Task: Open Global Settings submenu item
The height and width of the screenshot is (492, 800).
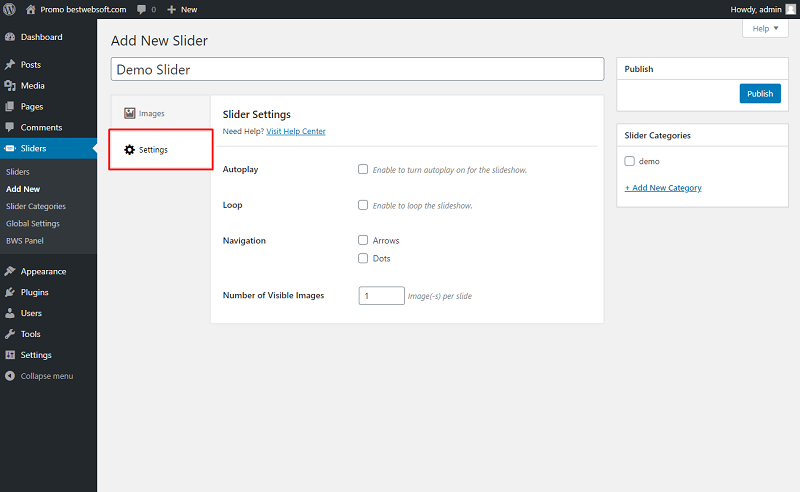Action: point(33,224)
